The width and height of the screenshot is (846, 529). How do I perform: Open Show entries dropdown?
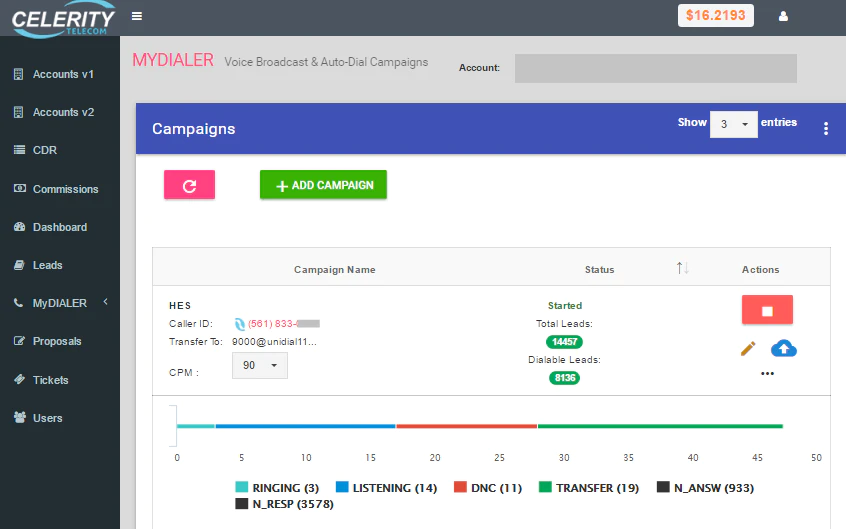(x=733, y=124)
